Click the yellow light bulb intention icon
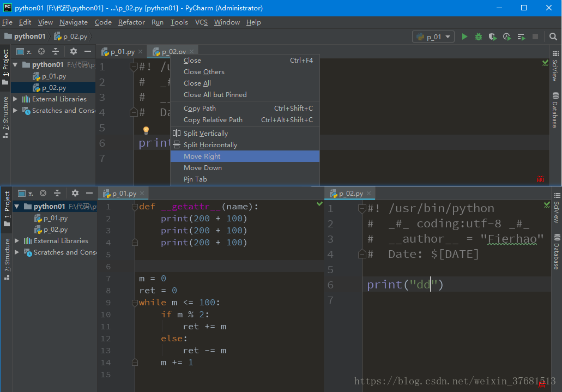 146,130
